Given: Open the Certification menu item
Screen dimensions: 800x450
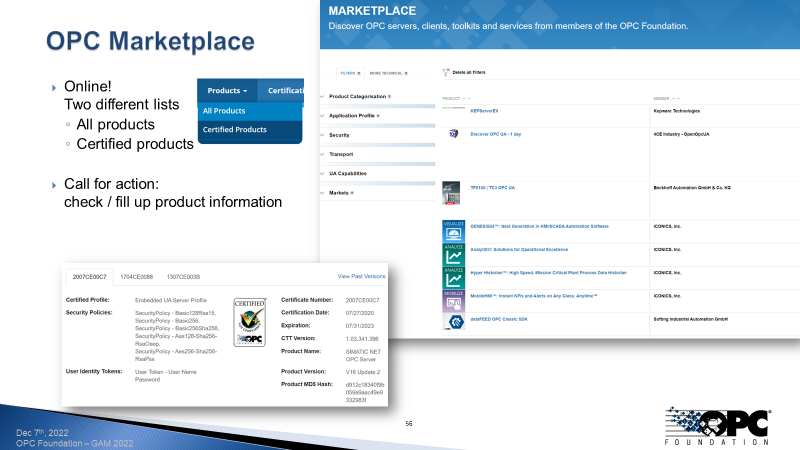Looking at the screenshot, I should 281,90.
